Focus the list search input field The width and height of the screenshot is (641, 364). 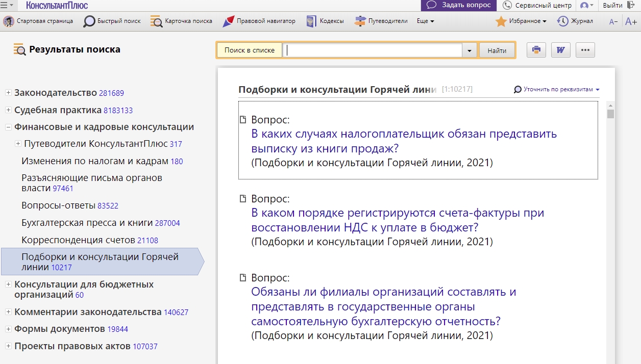point(373,50)
